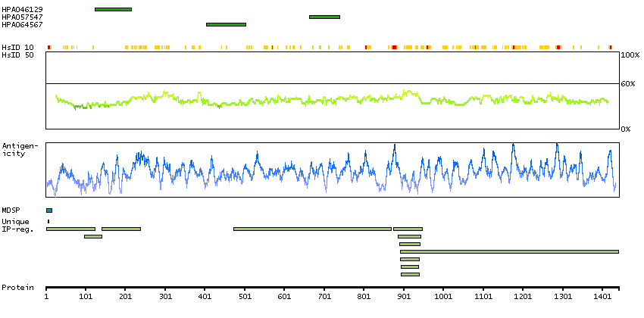Click the MDSP row label

[11, 210]
